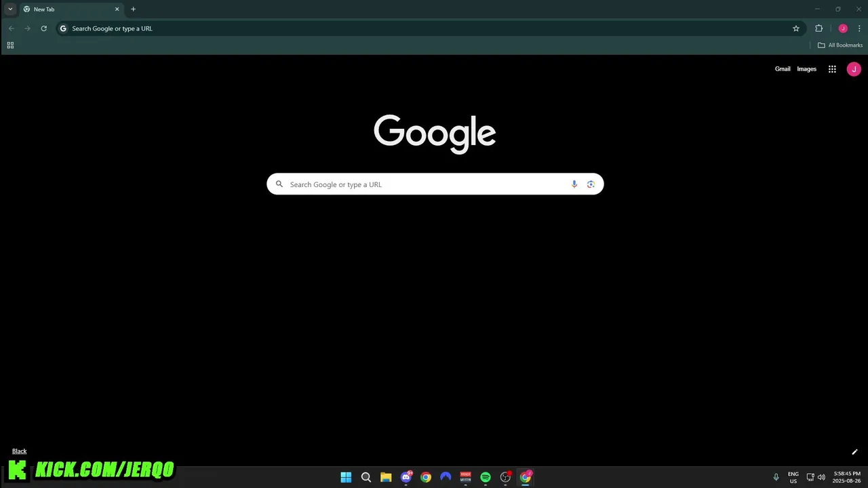
Task: Open the clock and date panel
Action: pyautogui.click(x=847, y=477)
